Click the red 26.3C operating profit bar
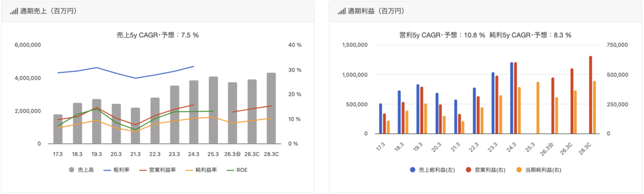Viewport: 644px width, 194px height. point(572,101)
